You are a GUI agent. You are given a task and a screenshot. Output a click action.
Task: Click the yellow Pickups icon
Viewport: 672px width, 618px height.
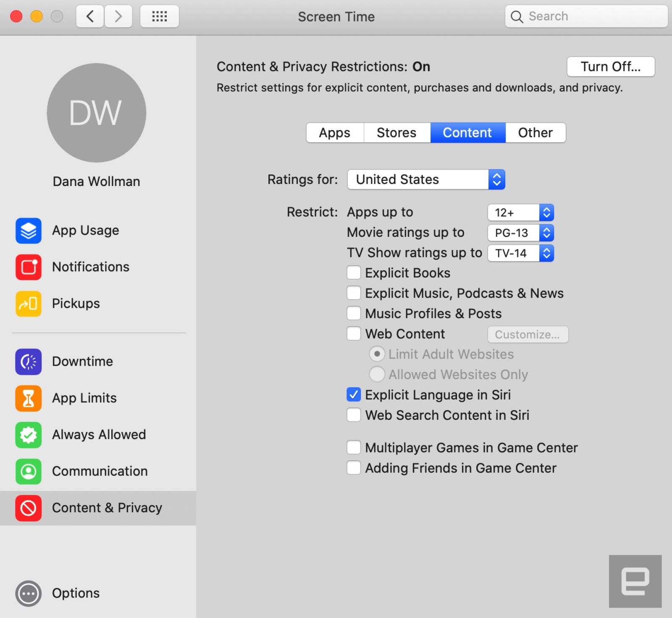[x=29, y=304]
